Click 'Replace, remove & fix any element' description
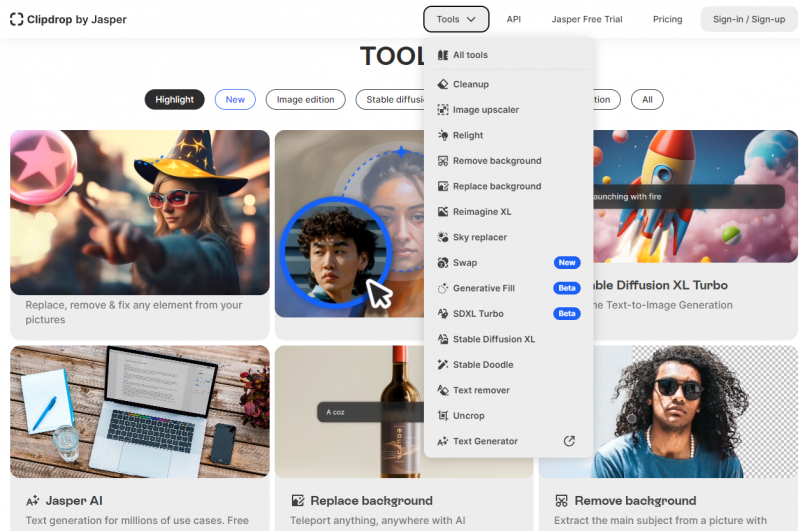The image size is (800, 531). click(x=134, y=312)
